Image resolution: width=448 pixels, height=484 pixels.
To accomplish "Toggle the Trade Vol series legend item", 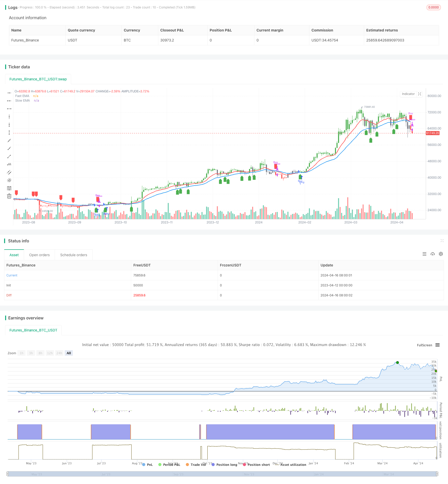I will pyautogui.click(x=196, y=465).
